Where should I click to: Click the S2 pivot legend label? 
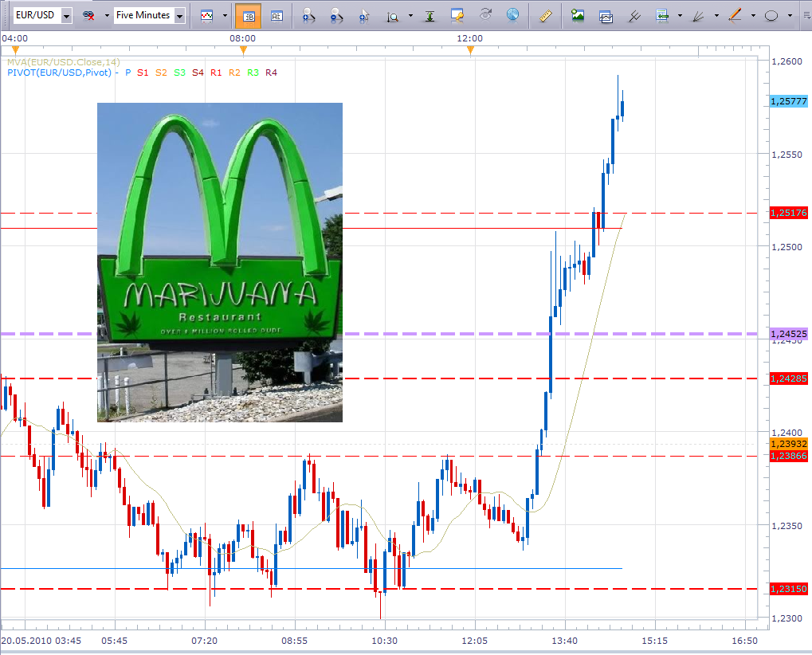[x=161, y=73]
